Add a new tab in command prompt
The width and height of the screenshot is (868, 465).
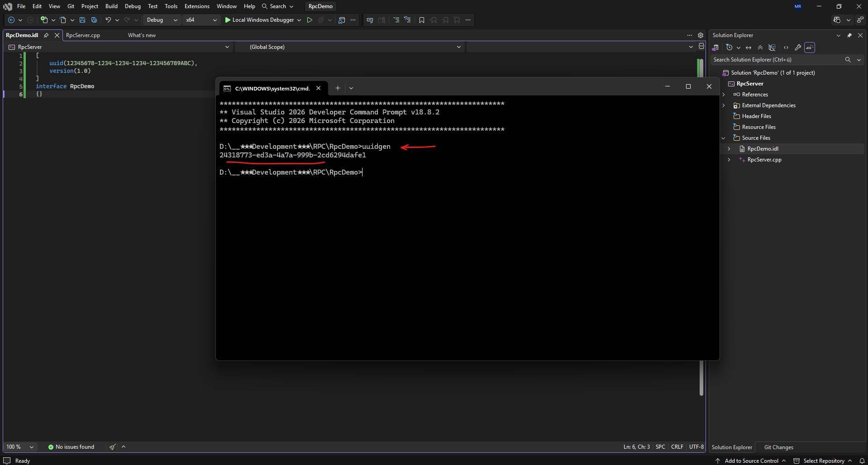[338, 88]
